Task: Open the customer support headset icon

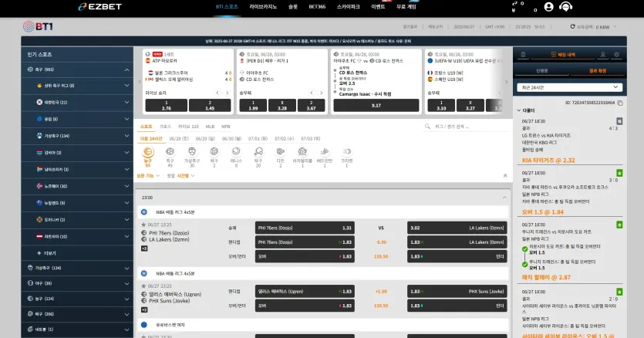Action: (565, 7)
